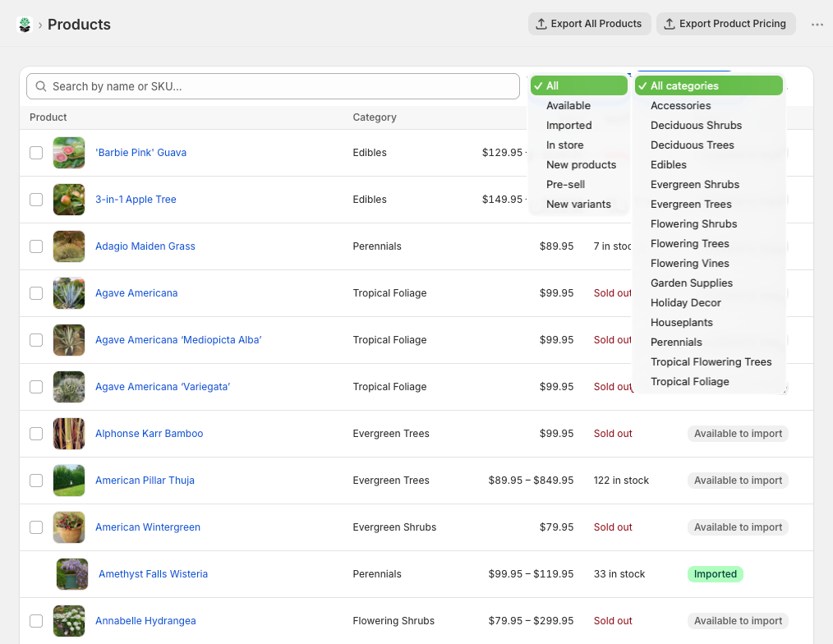Open Agave Americana product link

coord(136,292)
